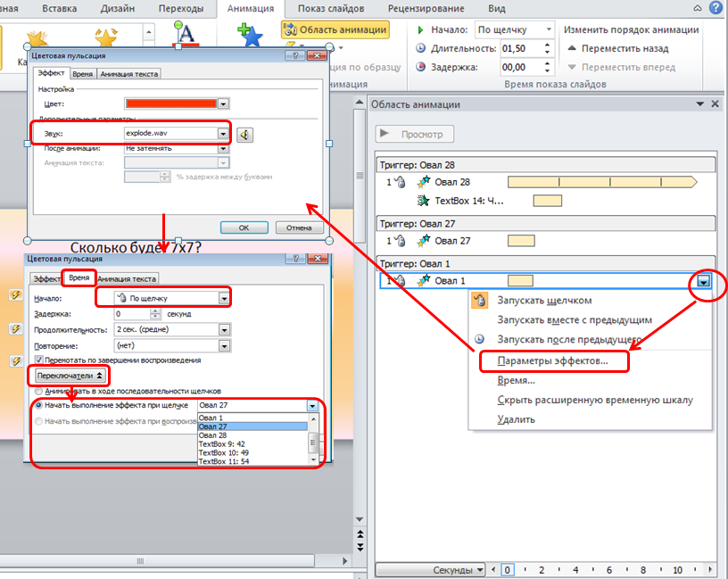Toggle Перемотать по завершении воспроизведения checkbox
728x579 pixels.
38,360
